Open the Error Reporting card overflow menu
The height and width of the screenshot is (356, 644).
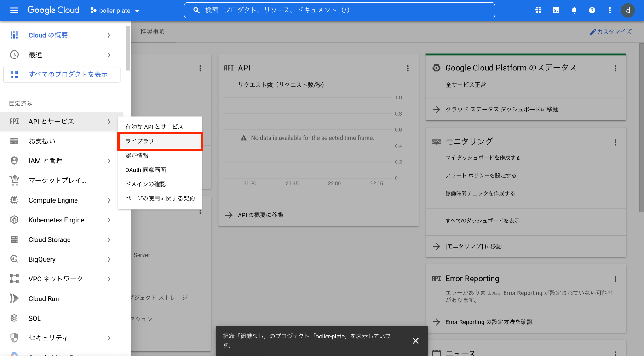click(615, 279)
